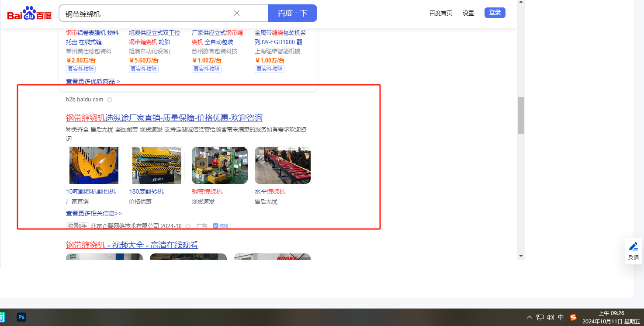Viewport: 644px width, 326px height.
Task: Open the 金属带缠绕包装机系列JW-FGD1000 product link
Action: pyautogui.click(x=281, y=38)
